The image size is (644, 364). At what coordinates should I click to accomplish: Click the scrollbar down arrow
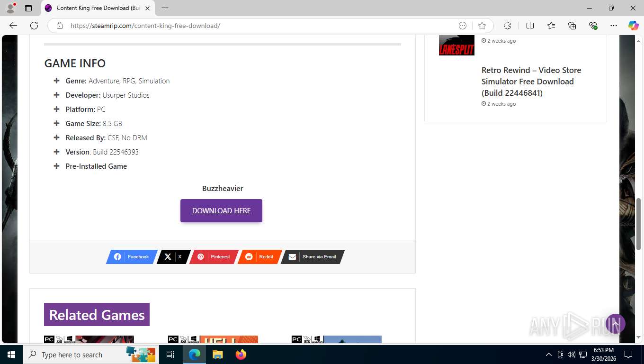pos(638,337)
